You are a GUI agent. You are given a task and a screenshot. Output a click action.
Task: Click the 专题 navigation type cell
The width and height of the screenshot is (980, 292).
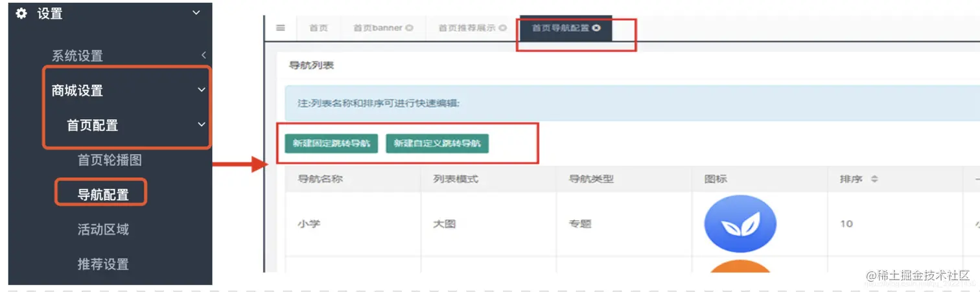[580, 224]
